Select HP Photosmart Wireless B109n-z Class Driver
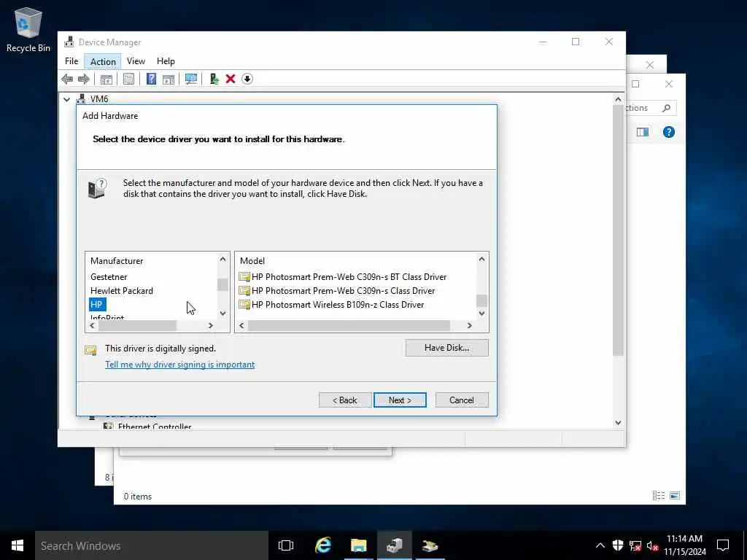 (337, 305)
